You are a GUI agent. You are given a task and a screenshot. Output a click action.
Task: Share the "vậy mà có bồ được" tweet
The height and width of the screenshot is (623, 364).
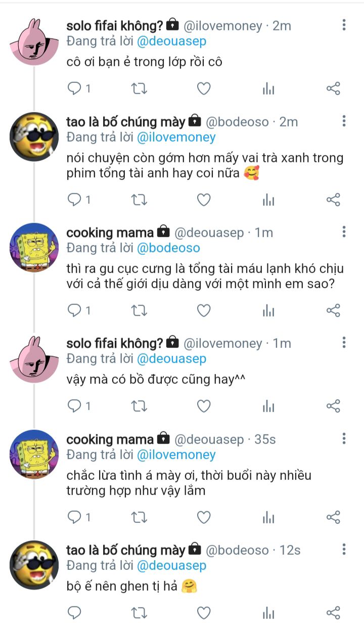(333, 406)
